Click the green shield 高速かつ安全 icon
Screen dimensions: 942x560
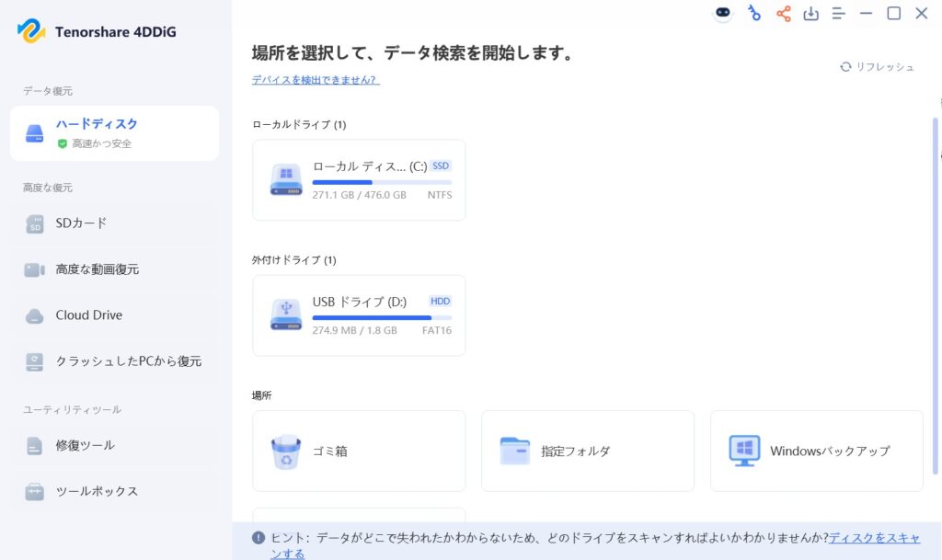(x=62, y=143)
